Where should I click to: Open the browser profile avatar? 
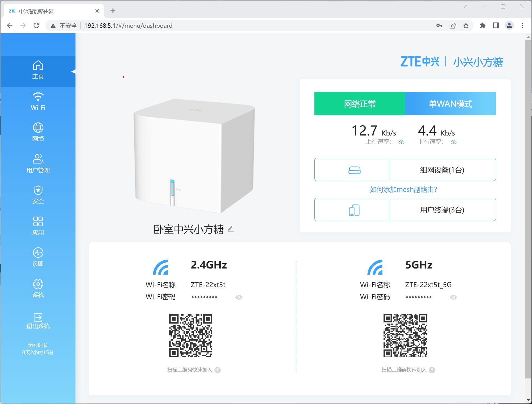tap(509, 26)
